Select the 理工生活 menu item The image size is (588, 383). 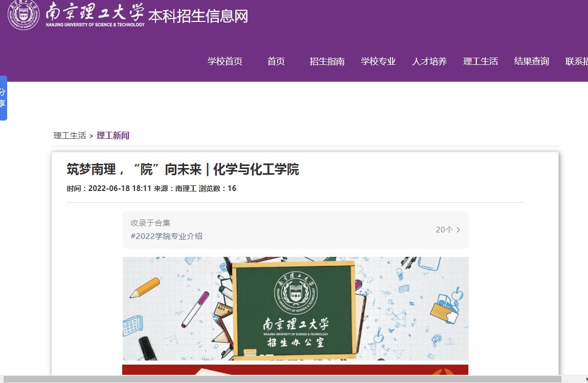pos(481,61)
